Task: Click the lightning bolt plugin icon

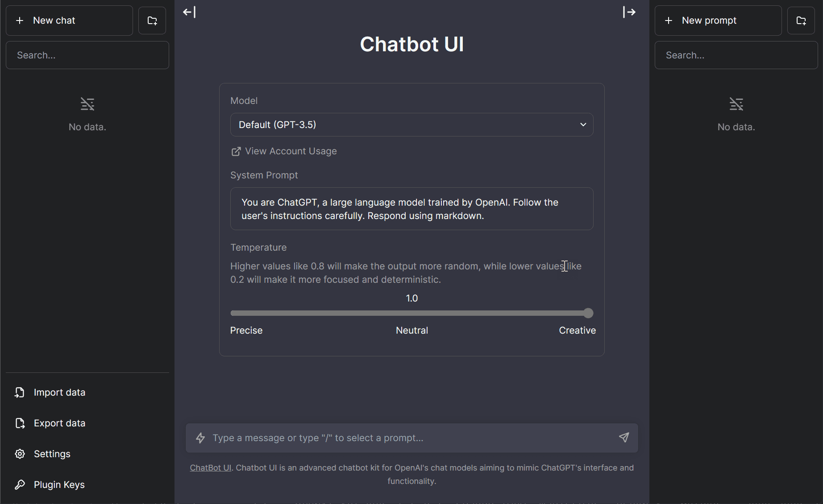Action: click(x=200, y=438)
